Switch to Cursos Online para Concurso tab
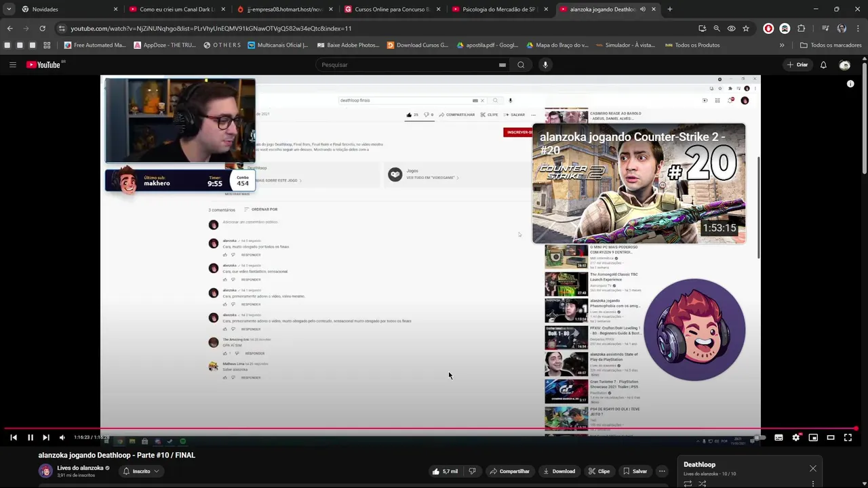868x488 pixels. coord(393,9)
